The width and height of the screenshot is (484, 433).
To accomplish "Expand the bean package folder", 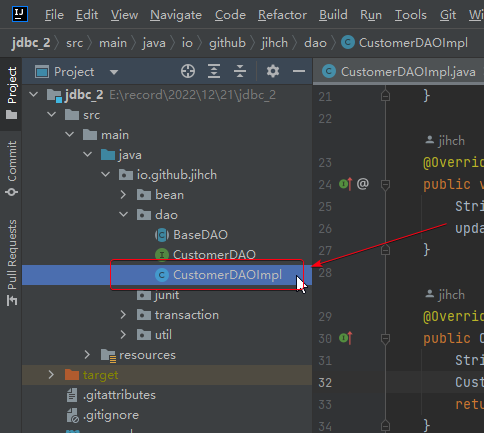I will click(x=123, y=195).
